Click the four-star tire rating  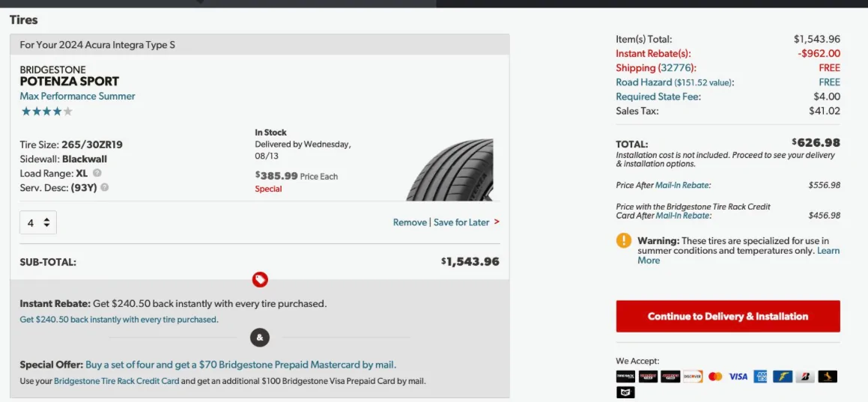(46, 112)
